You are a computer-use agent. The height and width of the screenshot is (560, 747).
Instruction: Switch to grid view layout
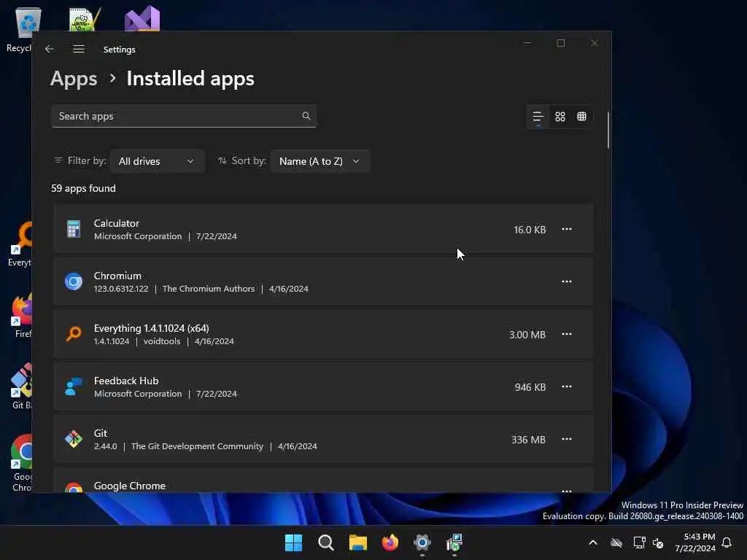coord(560,117)
